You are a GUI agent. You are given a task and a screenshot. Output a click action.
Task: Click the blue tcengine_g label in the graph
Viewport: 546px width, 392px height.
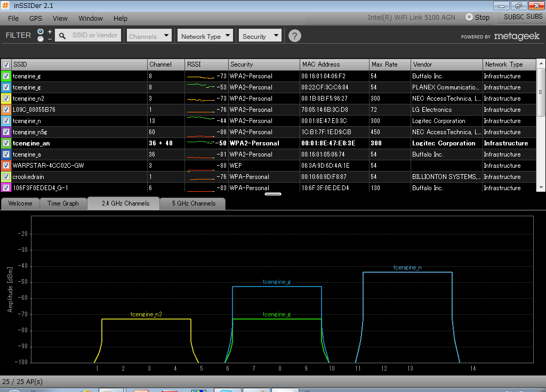click(277, 282)
